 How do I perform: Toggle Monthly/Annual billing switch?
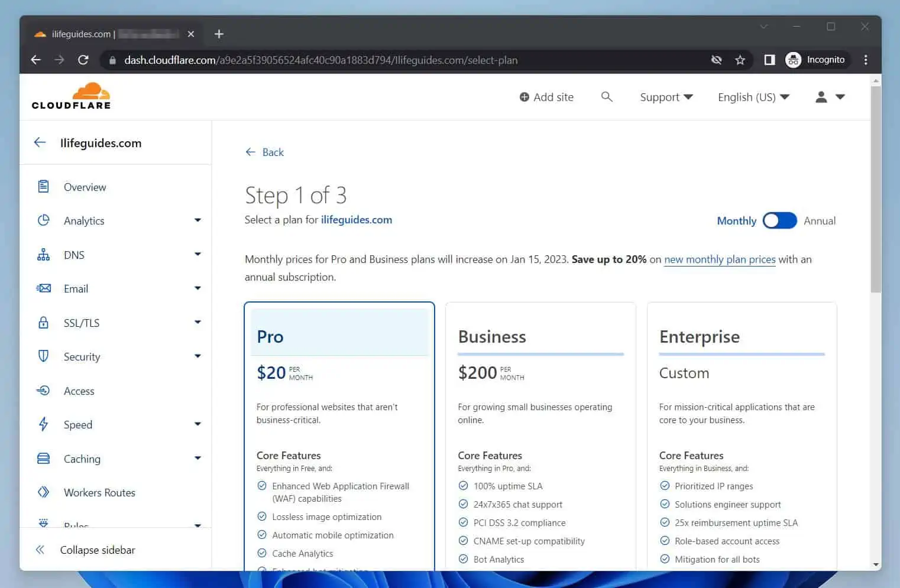[x=779, y=220]
